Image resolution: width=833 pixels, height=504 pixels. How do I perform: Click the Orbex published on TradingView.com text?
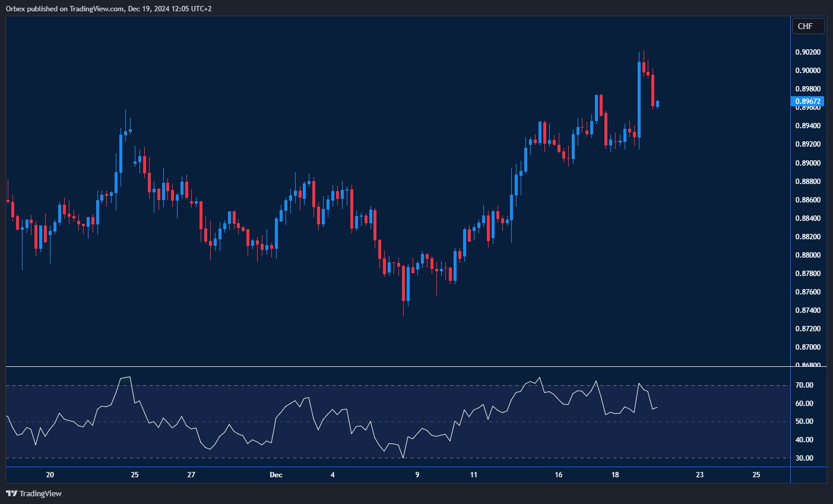[x=65, y=8]
